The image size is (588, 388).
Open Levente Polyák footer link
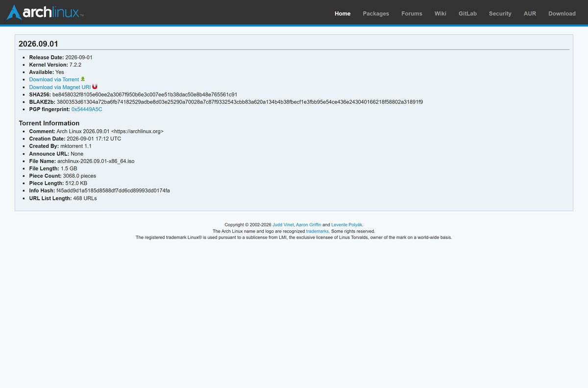[347, 225]
